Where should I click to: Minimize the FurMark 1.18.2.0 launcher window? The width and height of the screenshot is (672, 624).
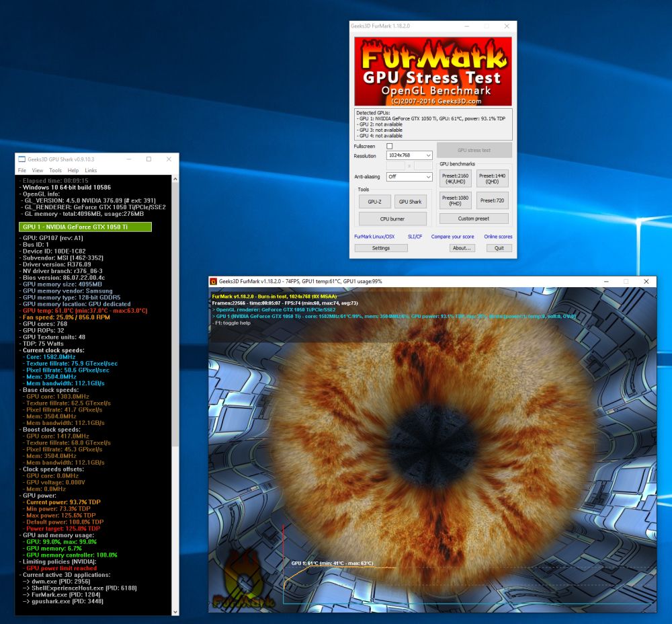coord(467,26)
